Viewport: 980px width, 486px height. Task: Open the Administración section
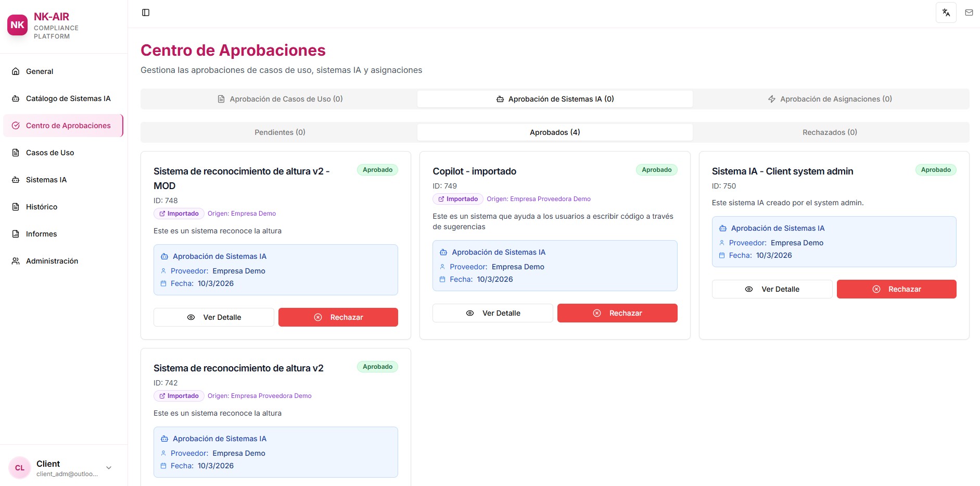coord(63,261)
